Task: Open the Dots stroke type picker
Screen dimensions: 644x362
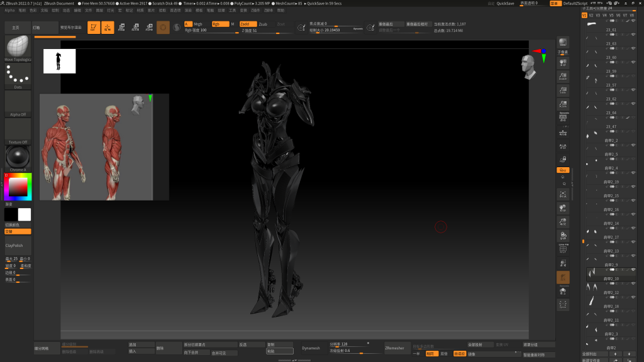Action: [x=18, y=75]
